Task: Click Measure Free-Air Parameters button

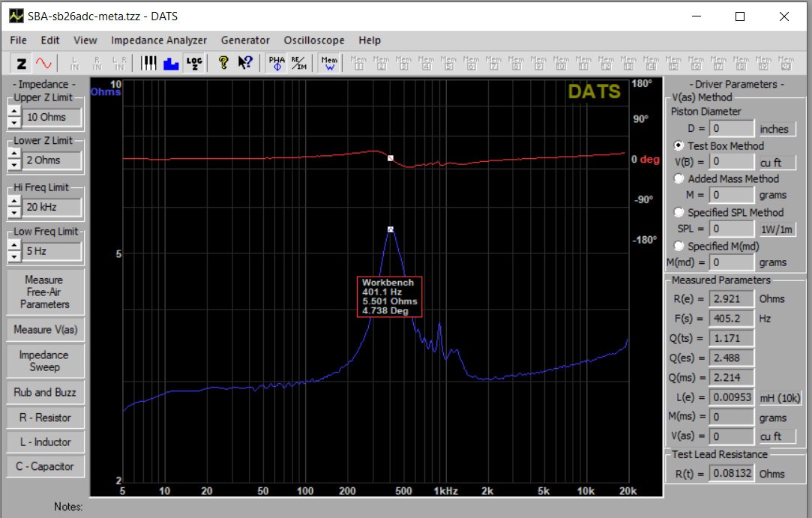Action: 45,292
